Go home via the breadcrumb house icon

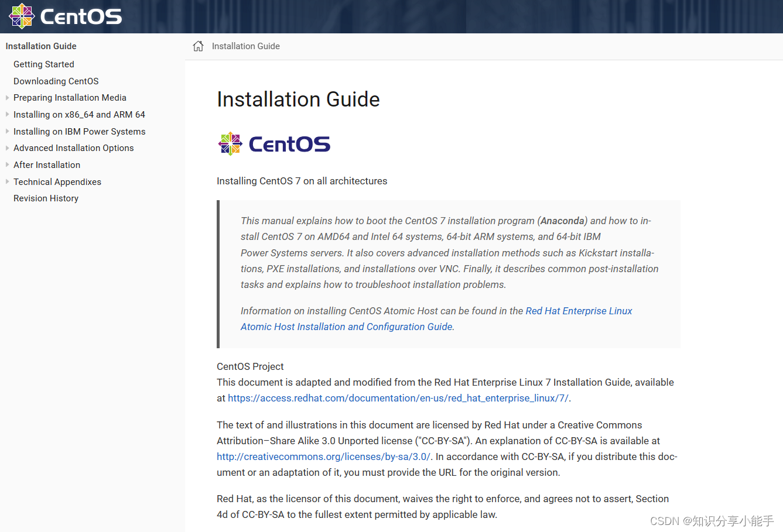pyautogui.click(x=199, y=46)
